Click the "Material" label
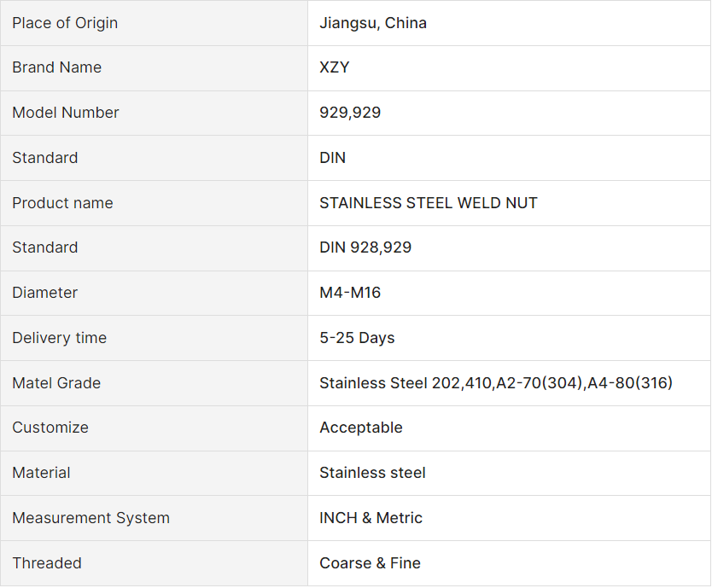 (41, 473)
